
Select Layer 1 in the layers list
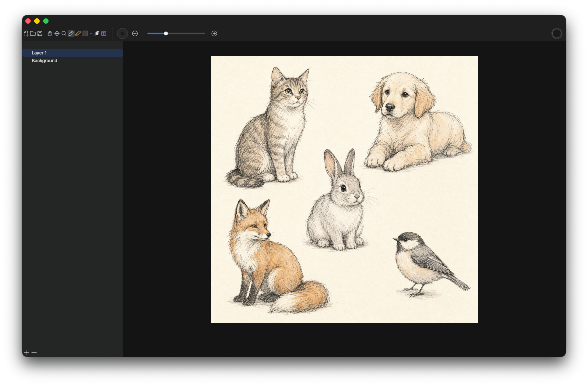tap(72, 53)
